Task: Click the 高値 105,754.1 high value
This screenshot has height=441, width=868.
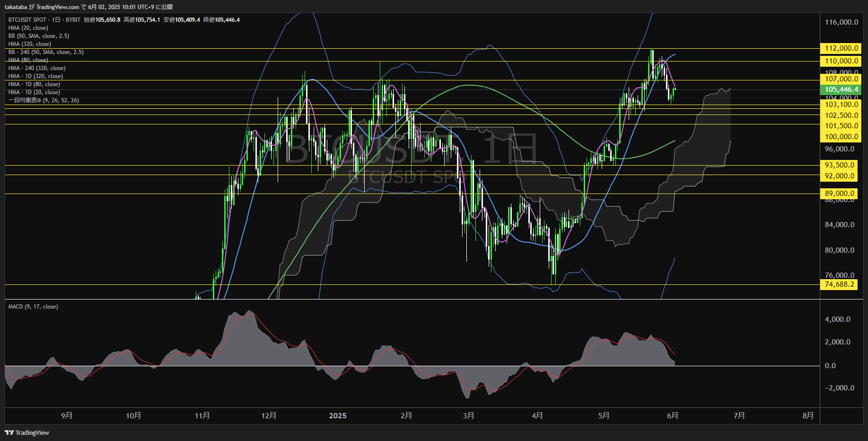Action: pos(142,20)
